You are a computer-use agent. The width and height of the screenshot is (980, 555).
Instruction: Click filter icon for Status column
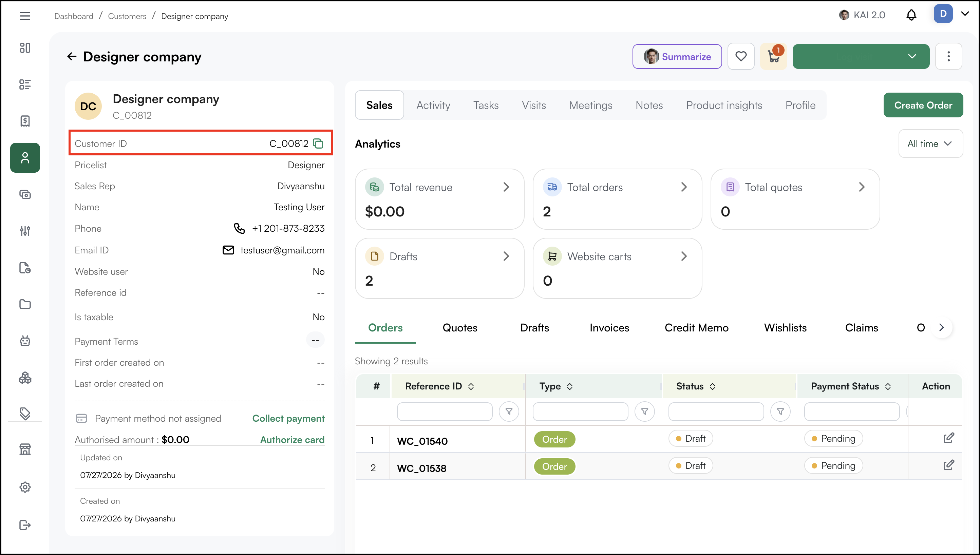pos(780,412)
